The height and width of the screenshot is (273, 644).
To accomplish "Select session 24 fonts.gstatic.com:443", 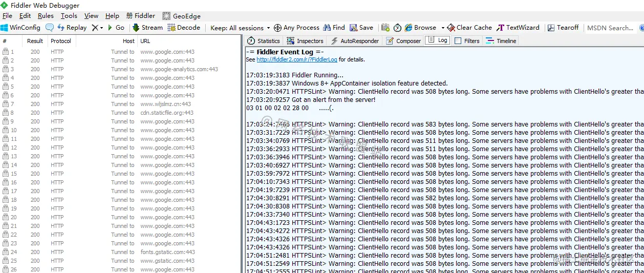I will click(x=121, y=252).
